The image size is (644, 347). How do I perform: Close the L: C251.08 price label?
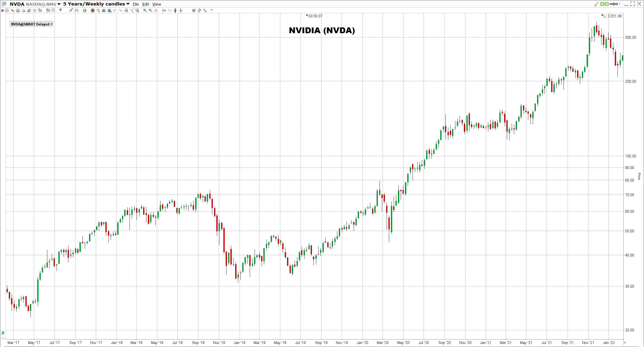tap(602, 15)
